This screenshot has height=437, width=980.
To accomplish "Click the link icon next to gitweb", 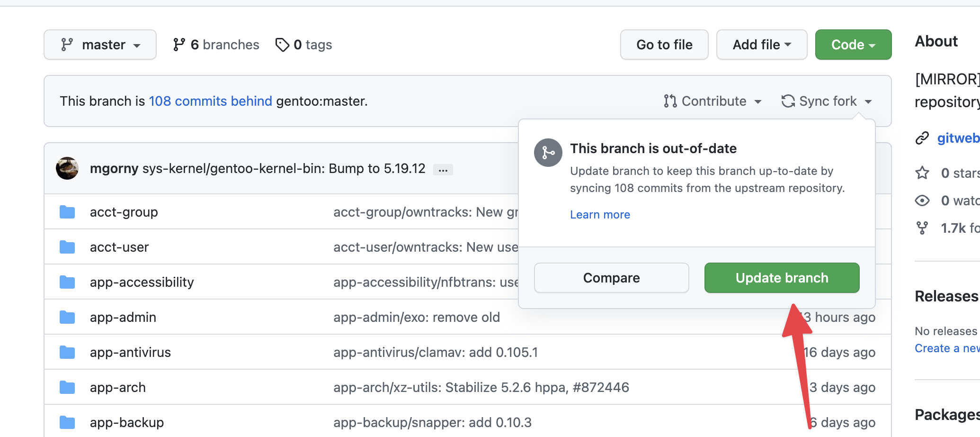I will 922,138.
